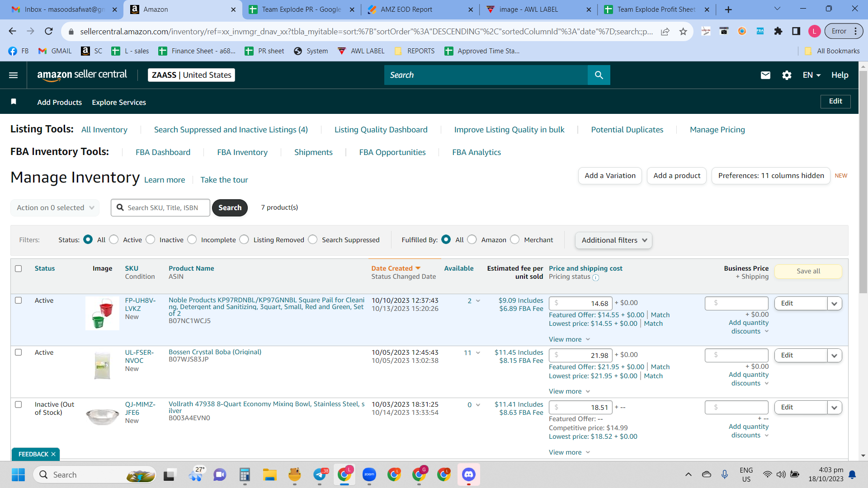Screen dimensions: 868x488
Task: Open Telegram from the taskbar
Action: pos(321,474)
